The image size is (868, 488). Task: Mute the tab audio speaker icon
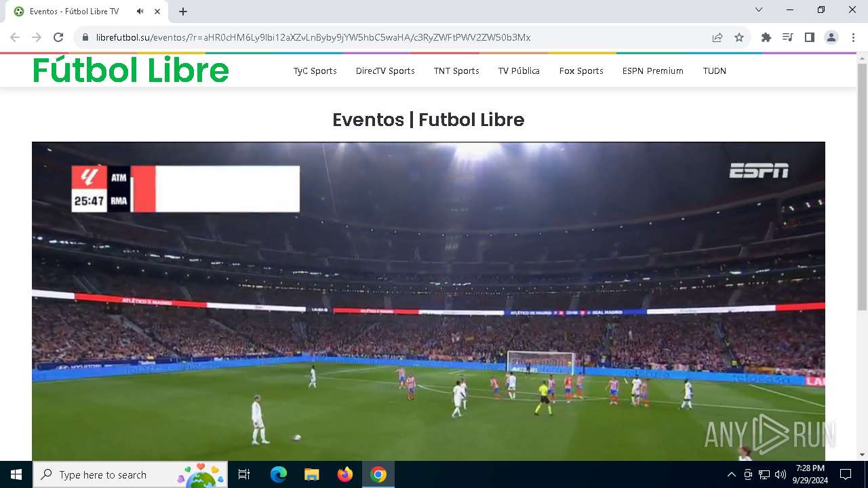click(140, 12)
